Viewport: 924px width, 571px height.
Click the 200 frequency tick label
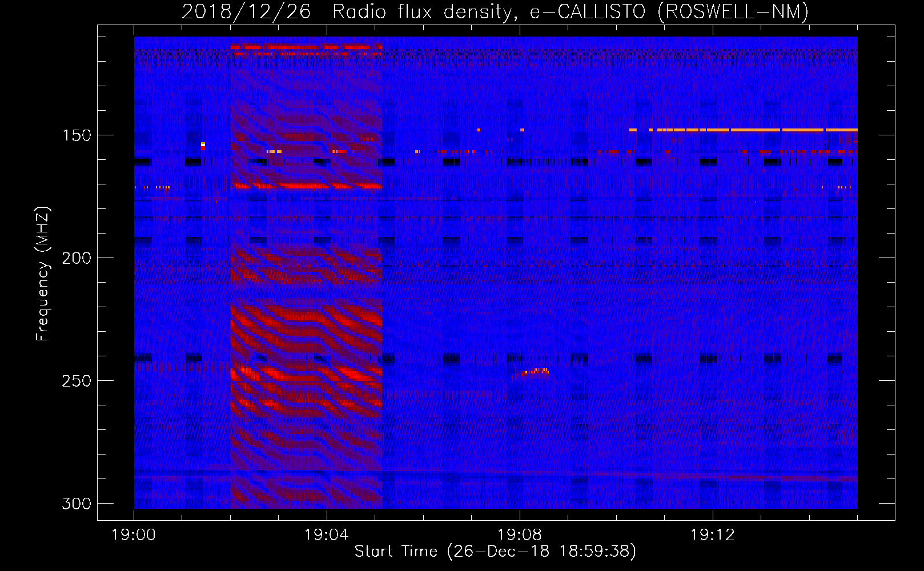pyautogui.click(x=77, y=258)
